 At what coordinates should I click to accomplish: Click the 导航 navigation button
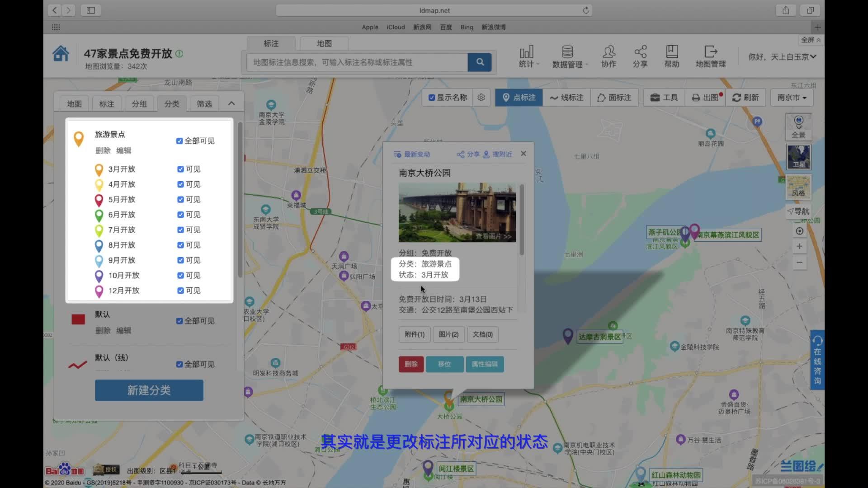[x=798, y=211]
